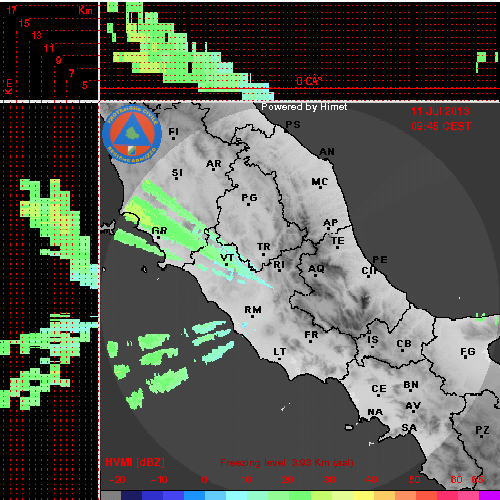
Task: Click the CE city label
Action: coord(379,389)
